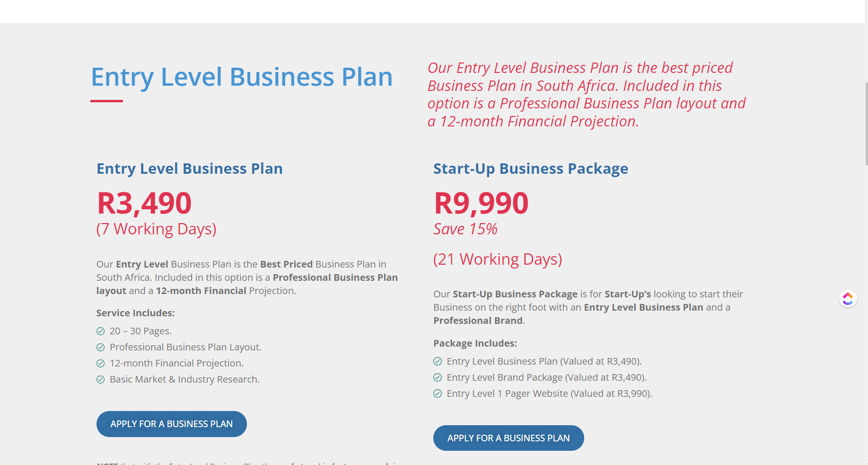The width and height of the screenshot is (868, 465).
Task: Click the checkmark icon beside "12-month Financial Projection"
Action: [100, 363]
